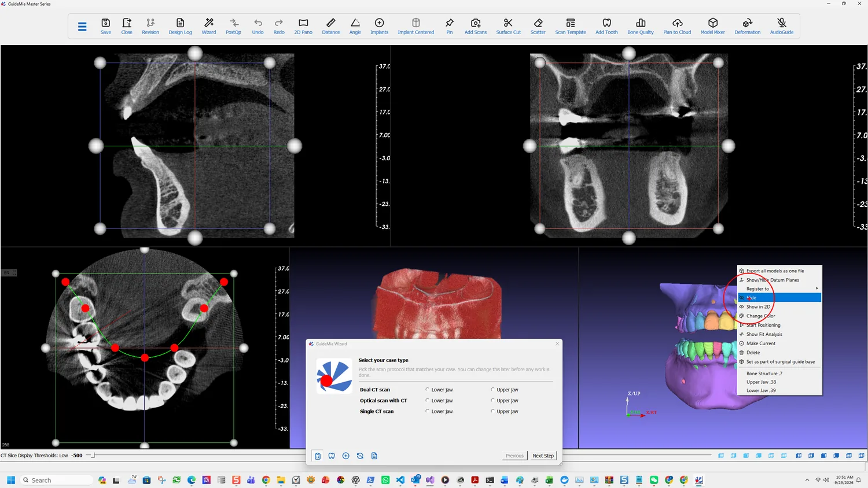Image resolution: width=868 pixels, height=488 pixels.
Task: Open the Implants tool
Action: click(380, 26)
